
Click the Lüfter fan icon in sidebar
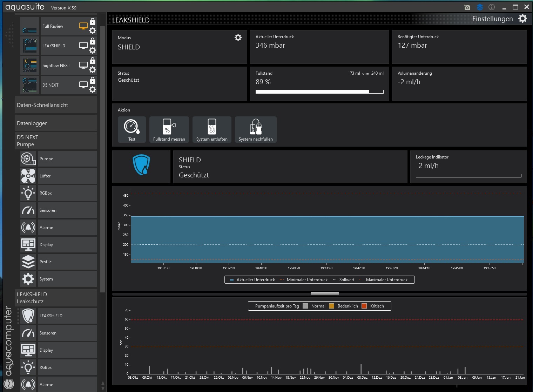(x=28, y=176)
